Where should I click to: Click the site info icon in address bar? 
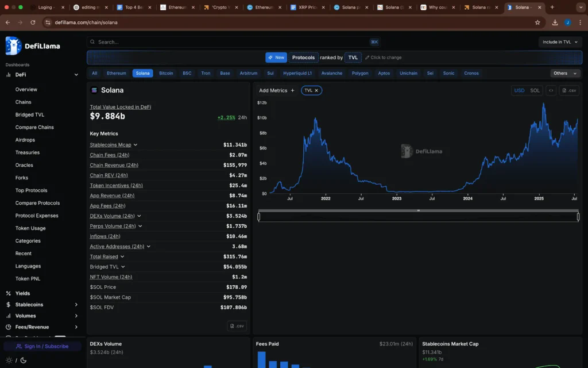point(48,22)
